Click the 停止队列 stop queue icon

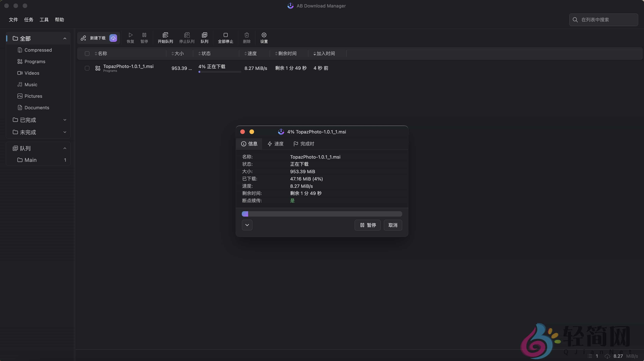187,37
